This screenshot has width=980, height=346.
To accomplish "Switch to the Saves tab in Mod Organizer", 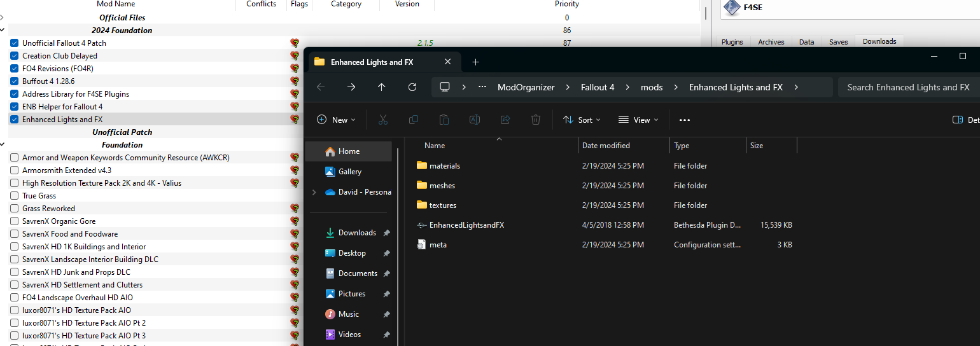I will point(839,42).
